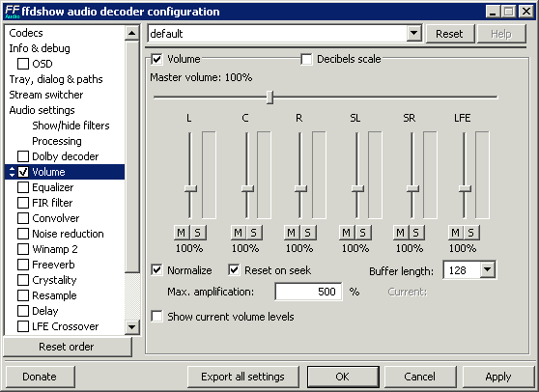The height and width of the screenshot is (392, 539).
Task: Click the reorder arrows beside Volume filter
Action: coord(12,172)
